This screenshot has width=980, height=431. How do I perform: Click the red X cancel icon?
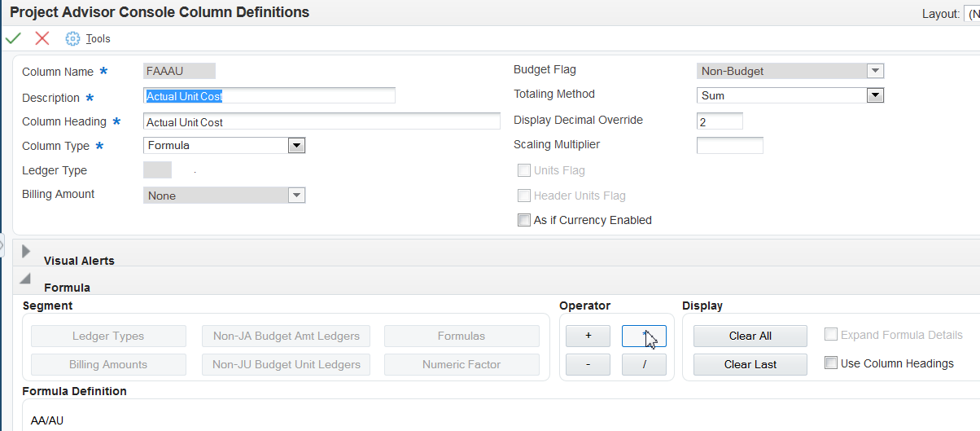42,38
